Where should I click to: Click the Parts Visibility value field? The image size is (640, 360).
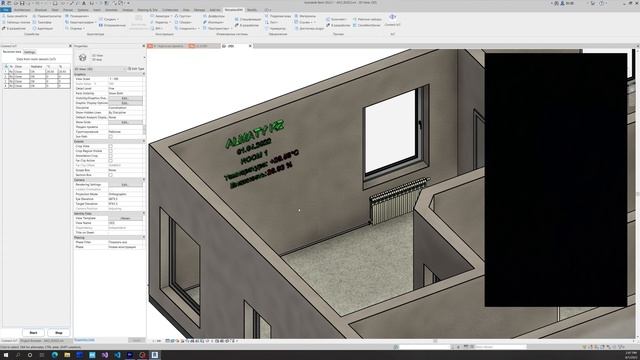126,93
